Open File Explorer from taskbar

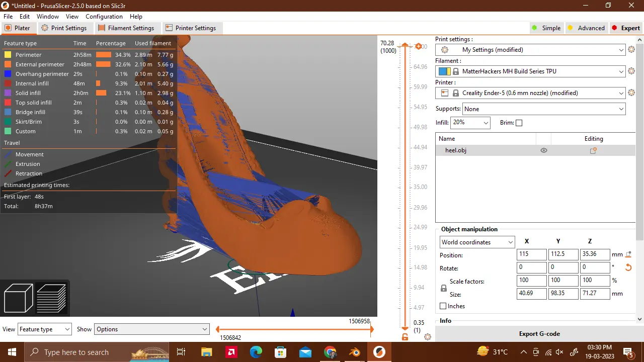206,352
